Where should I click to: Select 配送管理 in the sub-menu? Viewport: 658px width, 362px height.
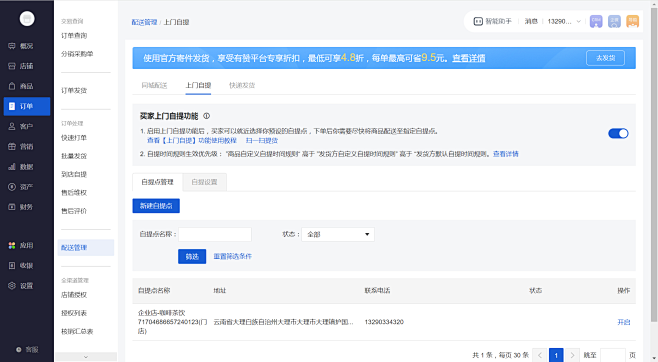pyautogui.click(x=86, y=247)
